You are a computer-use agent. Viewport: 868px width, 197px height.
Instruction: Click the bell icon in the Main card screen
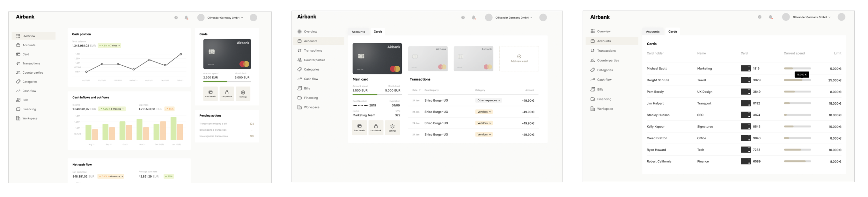tap(474, 18)
